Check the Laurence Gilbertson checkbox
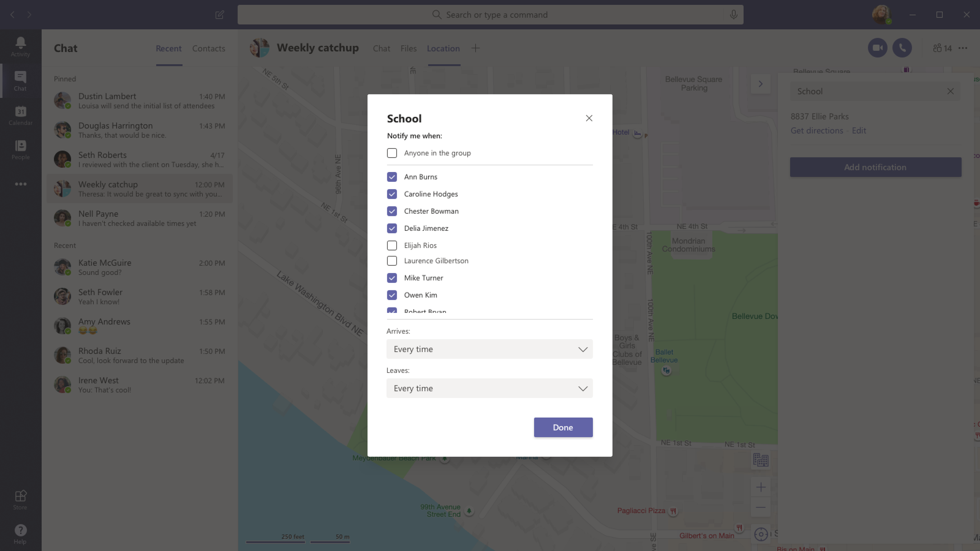 pos(392,261)
